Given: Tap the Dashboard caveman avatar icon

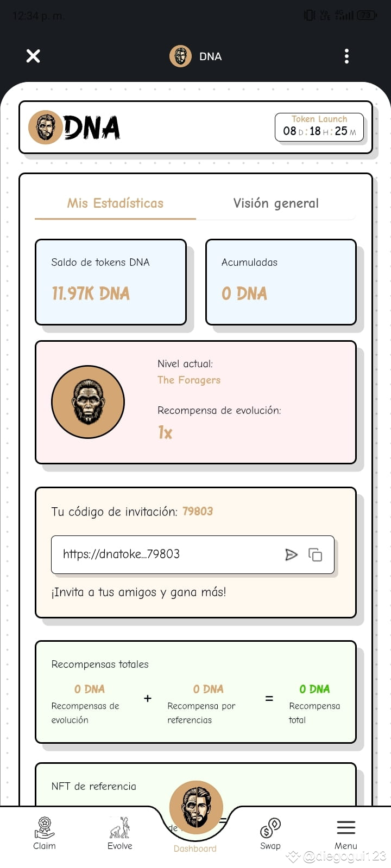Looking at the screenshot, I should tap(195, 807).
